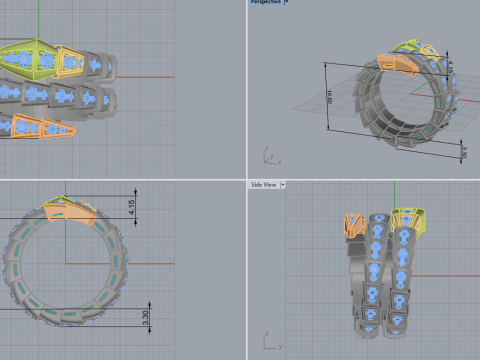Click the Perspective viewport title
The width and height of the screenshot is (480, 360).
click(x=265, y=2)
